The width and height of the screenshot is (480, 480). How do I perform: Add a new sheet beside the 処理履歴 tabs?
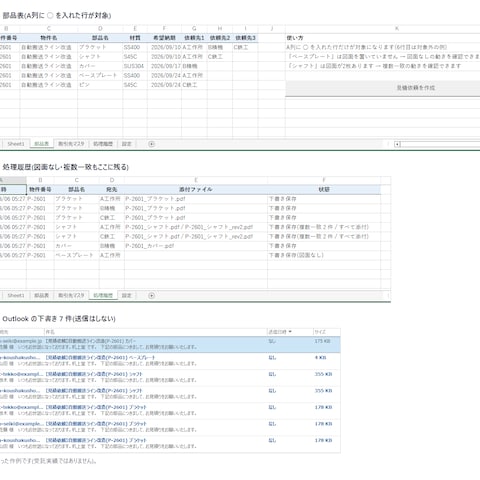[151, 296]
